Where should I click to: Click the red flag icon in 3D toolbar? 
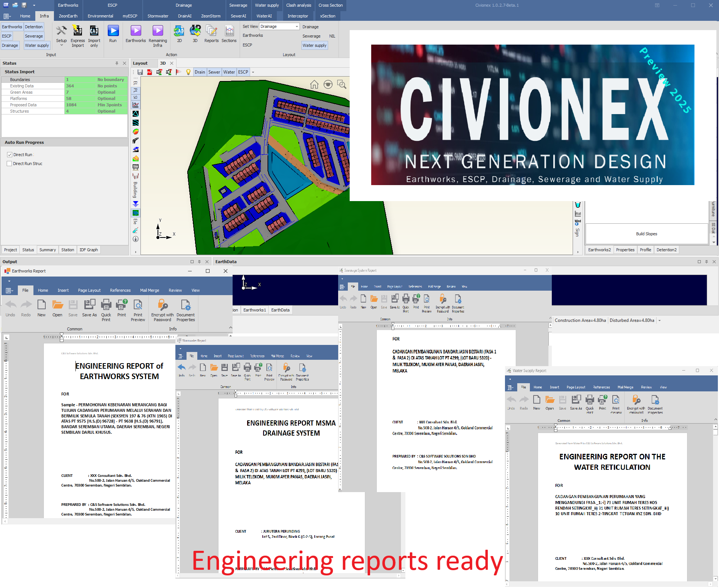[179, 72]
